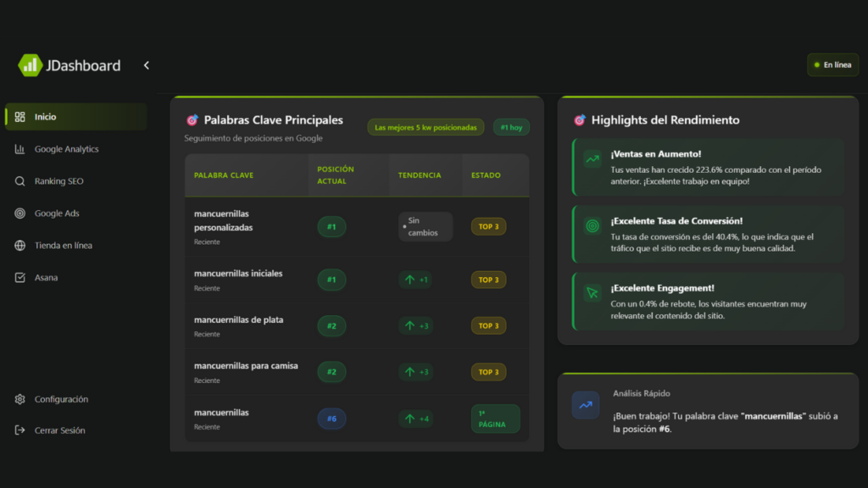Click the Google Ads target icon
Viewport: 868px width, 488px height.
(19, 213)
